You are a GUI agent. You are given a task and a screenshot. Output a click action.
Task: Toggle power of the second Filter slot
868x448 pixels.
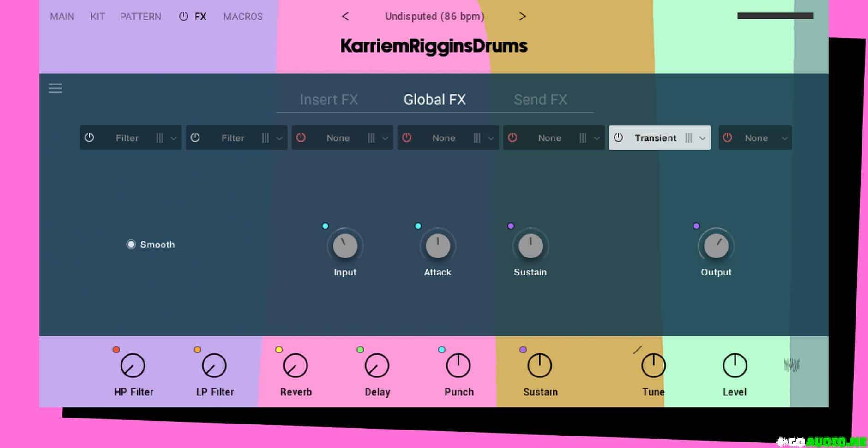click(195, 137)
